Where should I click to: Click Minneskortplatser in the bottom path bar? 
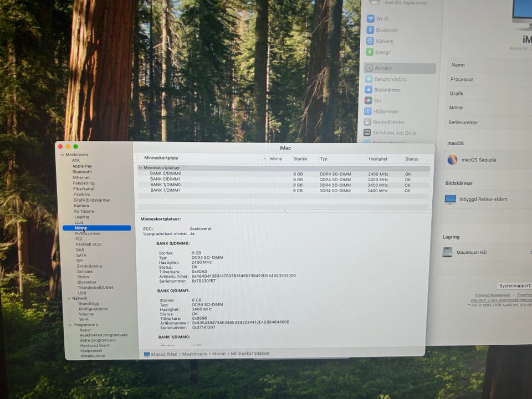coord(250,353)
